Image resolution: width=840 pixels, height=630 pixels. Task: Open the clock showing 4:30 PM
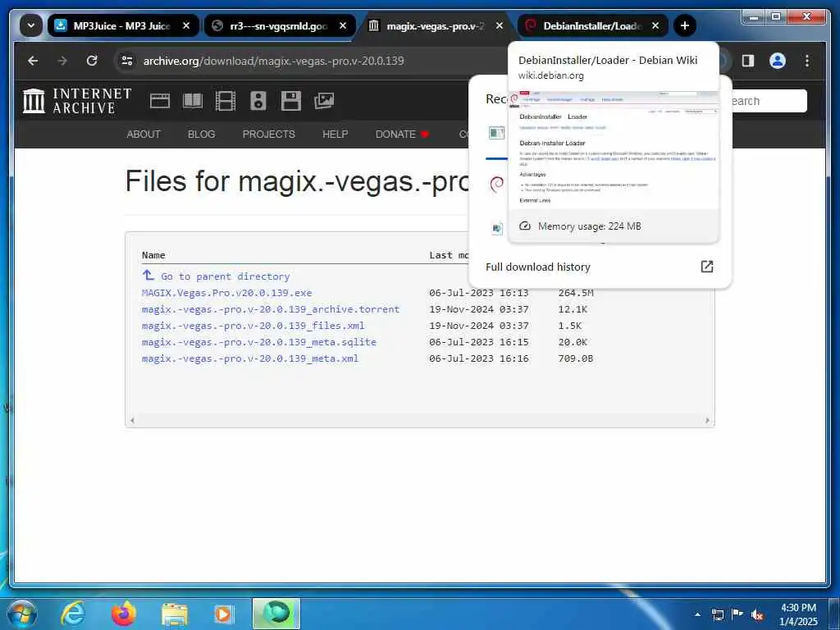click(x=798, y=614)
